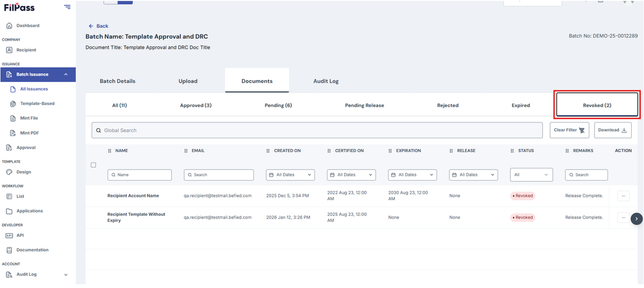This screenshot has width=644, height=288.
Task: Open the Certified On dates dropdown
Action: [x=352, y=175]
